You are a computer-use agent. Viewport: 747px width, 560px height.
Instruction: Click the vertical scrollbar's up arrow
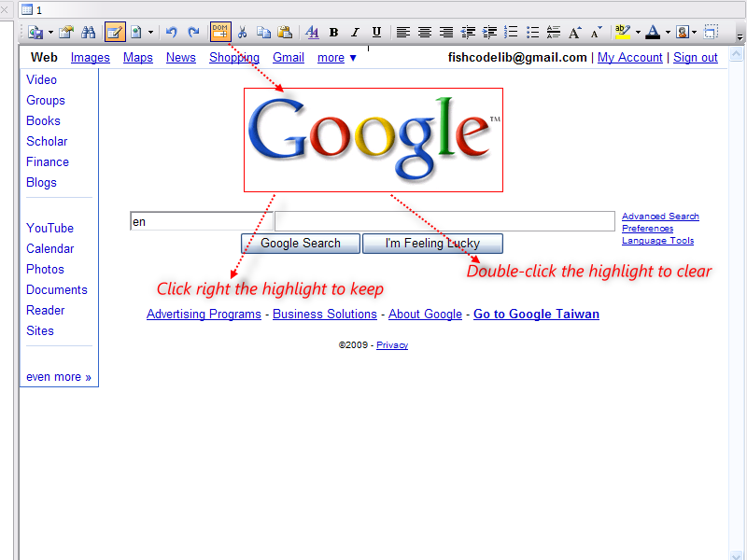pos(736,53)
